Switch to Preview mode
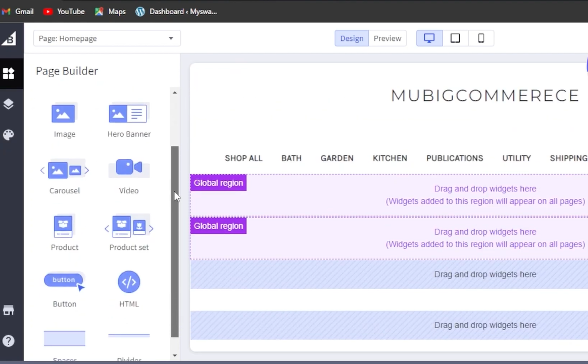588x364 pixels. (x=387, y=38)
